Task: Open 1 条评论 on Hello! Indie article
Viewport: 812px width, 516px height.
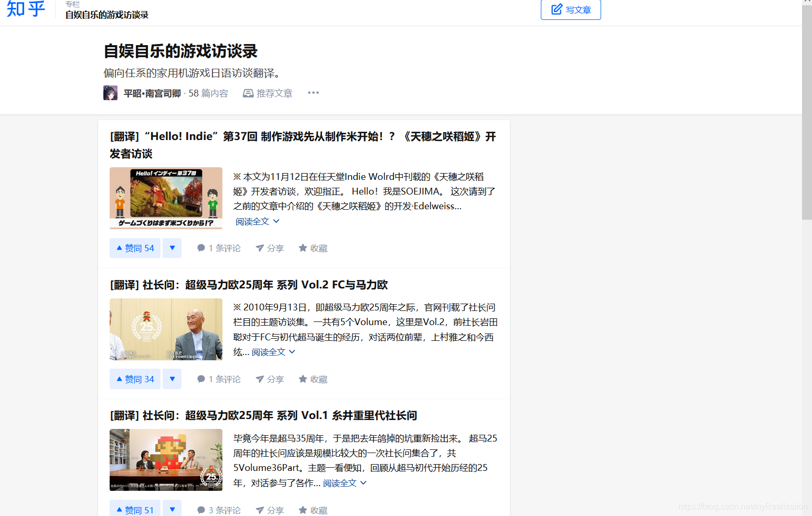Action: (219, 248)
